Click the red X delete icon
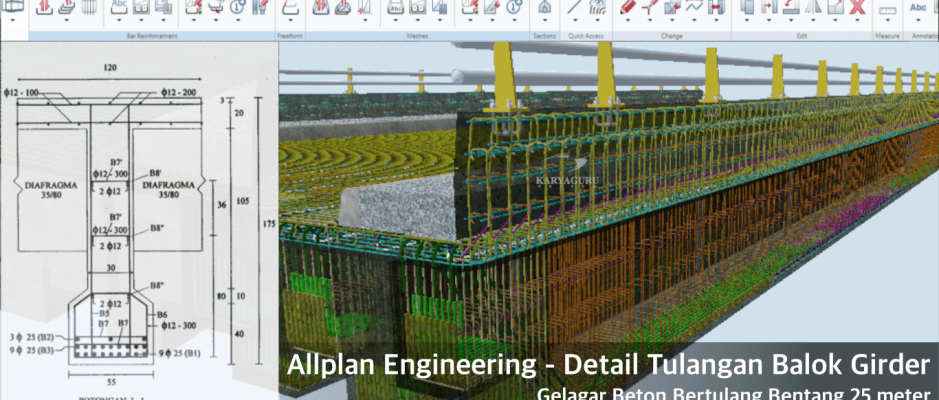The width and height of the screenshot is (939, 400). point(858,7)
